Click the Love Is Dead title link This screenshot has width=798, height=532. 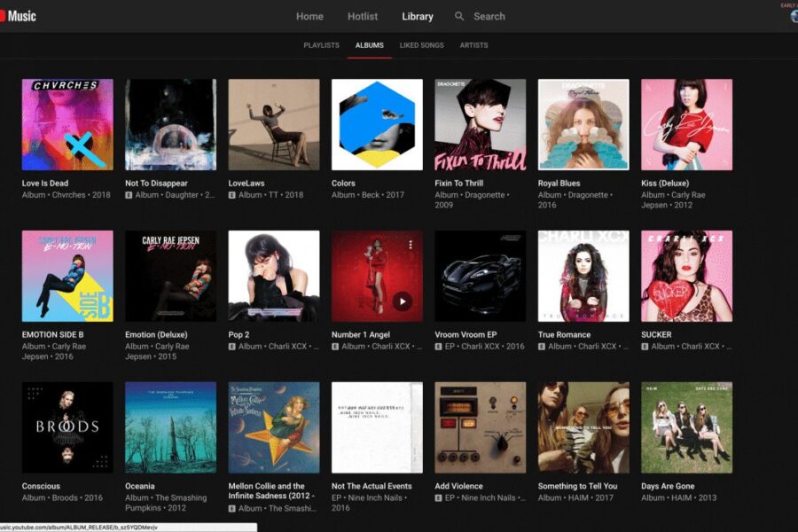[x=45, y=184]
